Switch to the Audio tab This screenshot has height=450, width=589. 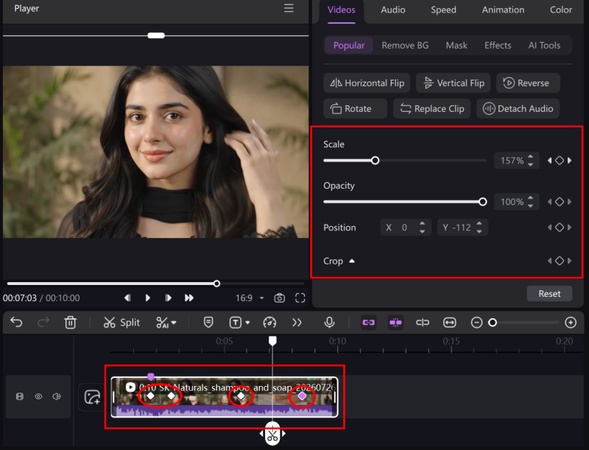click(393, 10)
